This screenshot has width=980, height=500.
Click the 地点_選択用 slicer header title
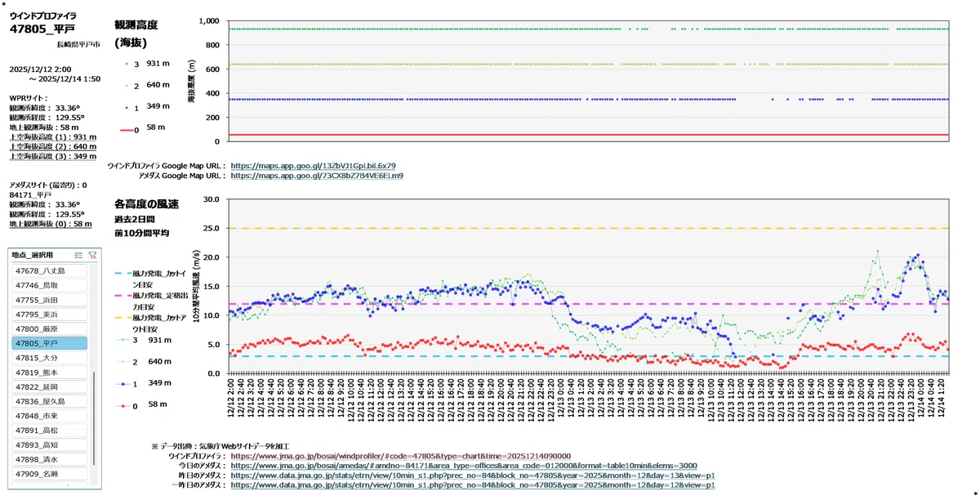pyautogui.click(x=33, y=255)
